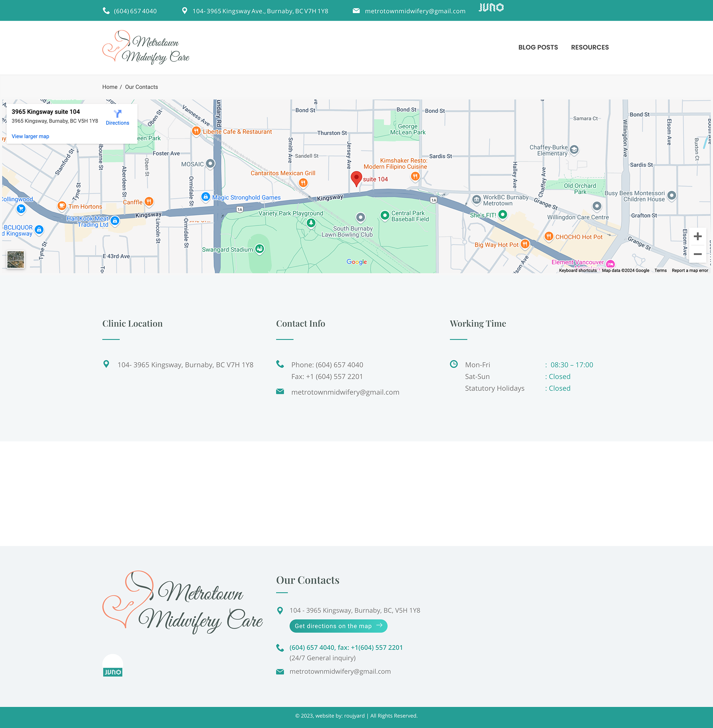Screen dimensions: 713x728
Task: Click Magic Stronghold Games marker
Action: 206,196
